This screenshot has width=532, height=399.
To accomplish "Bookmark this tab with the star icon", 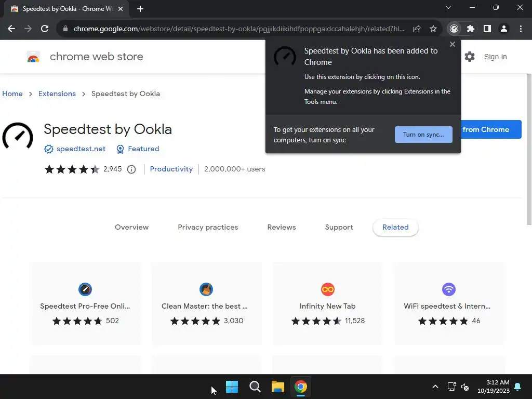I will tap(433, 29).
